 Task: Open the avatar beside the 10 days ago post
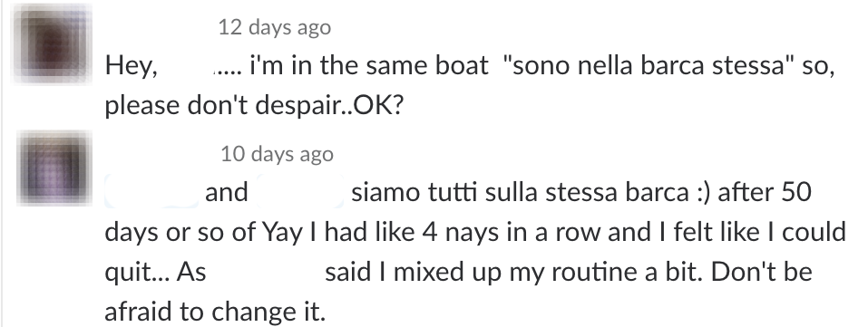pos(54,168)
